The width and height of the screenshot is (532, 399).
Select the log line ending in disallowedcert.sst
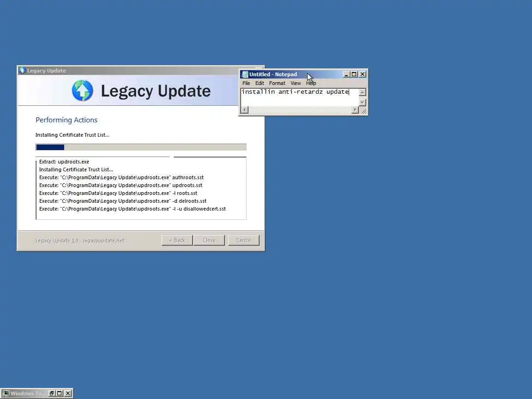coord(133,209)
